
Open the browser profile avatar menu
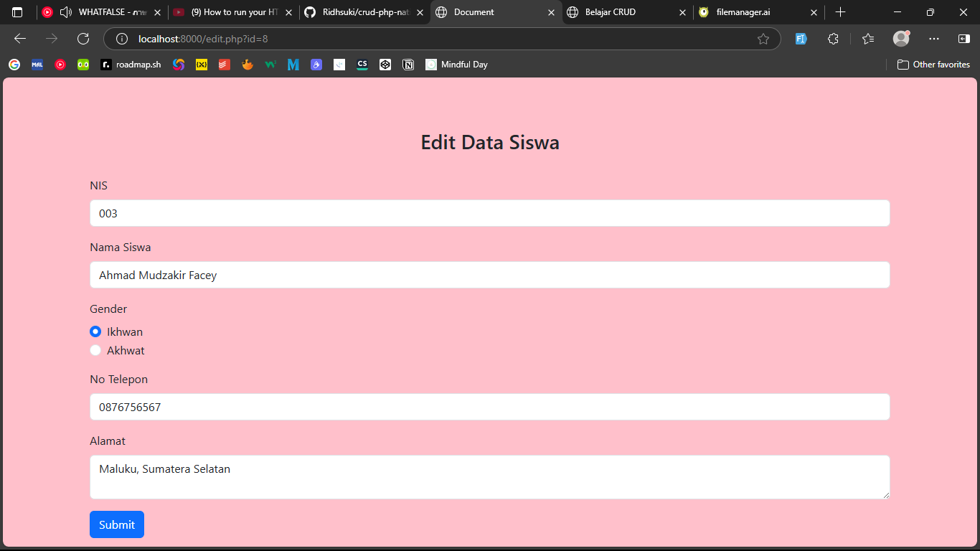tap(901, 39)
